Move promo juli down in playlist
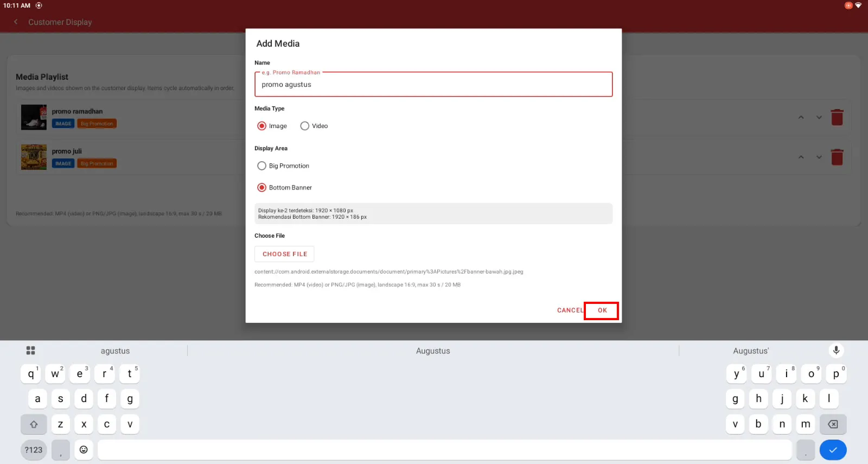Viewport: 868px width, 464px height. pos(819,157)
